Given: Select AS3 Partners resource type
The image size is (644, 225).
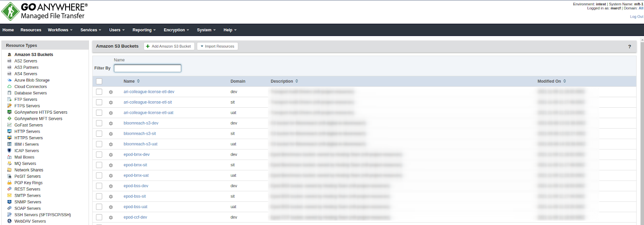Looking at the screenshot, I should click(27, 67).
